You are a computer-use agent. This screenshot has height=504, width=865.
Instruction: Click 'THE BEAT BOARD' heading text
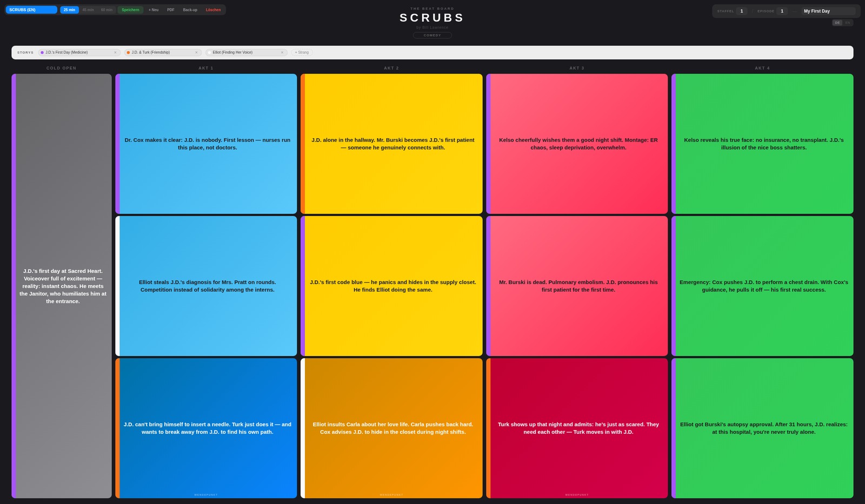tap(432, 9)
